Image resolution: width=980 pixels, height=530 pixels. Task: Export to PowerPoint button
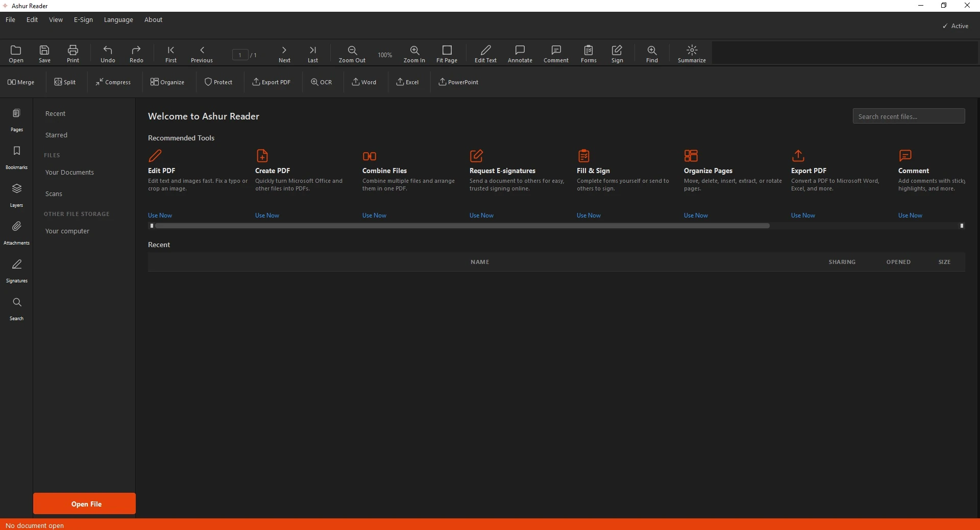tap(458, 82)
